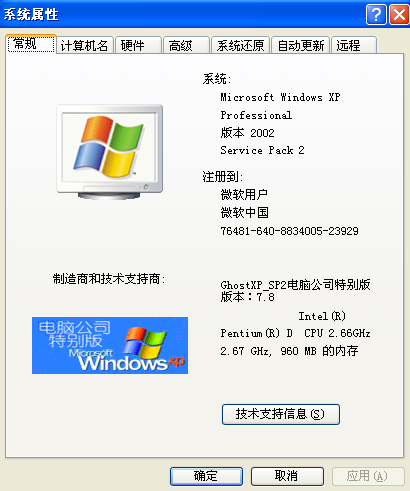
Task: Switch to the 常规 tab
Action: [31, 44]
